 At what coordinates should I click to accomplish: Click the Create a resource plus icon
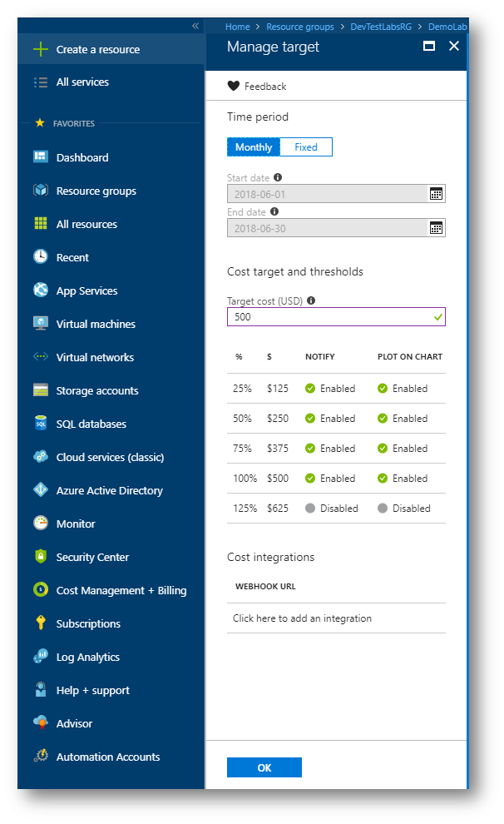tap(41, 49)
